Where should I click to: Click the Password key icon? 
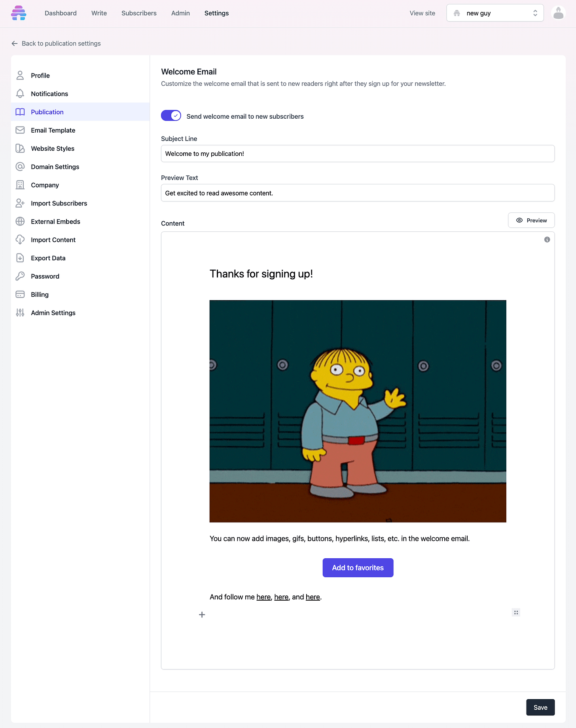pyautogui.click(x=20, y=276)
